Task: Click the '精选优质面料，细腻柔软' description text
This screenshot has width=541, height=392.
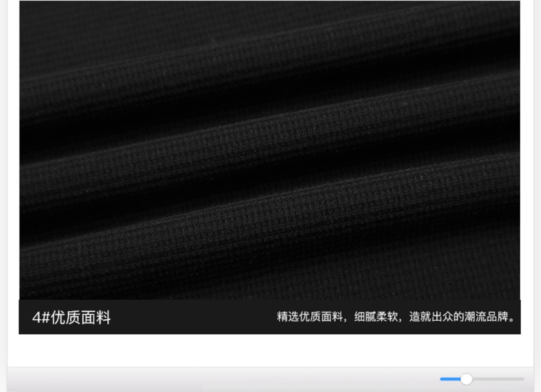Action: (338, 317)
